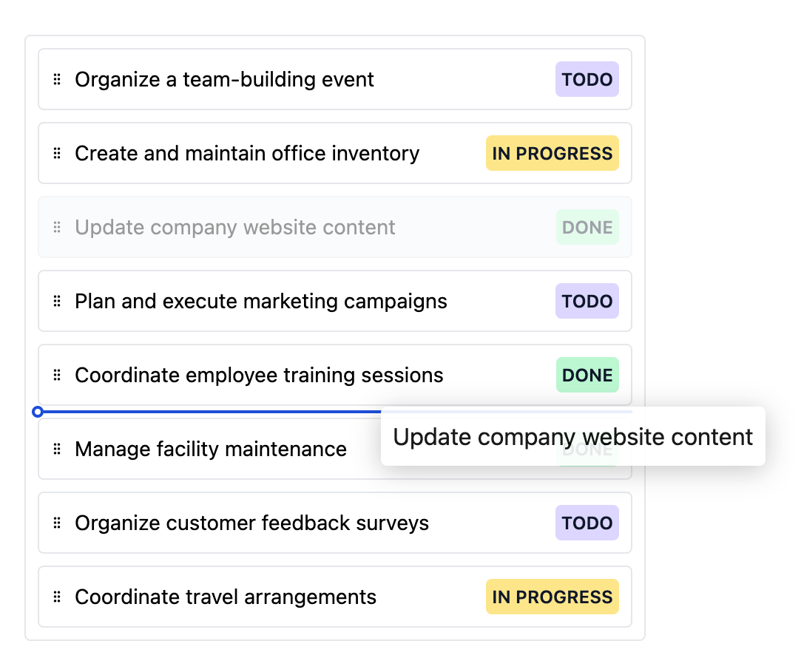Viewport: 801px width, 672px height.
Task: Click the drag handle next to Plan and execute marketing campaigns
Action: click(x=56, y=301)
